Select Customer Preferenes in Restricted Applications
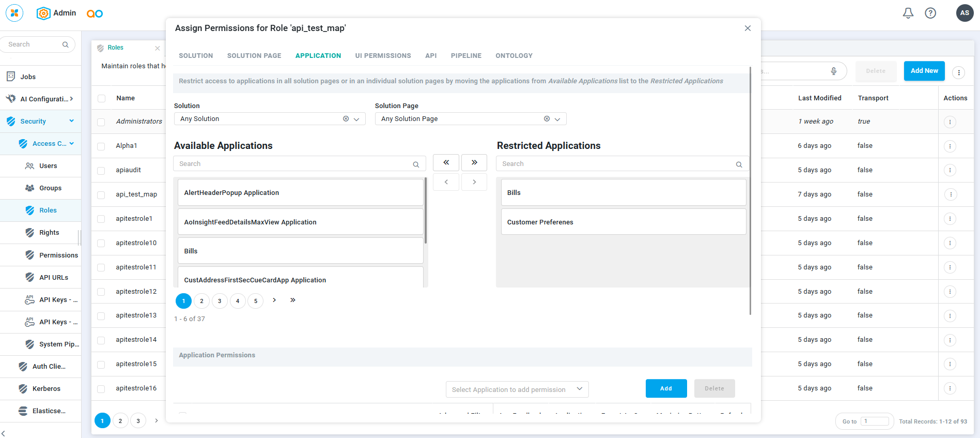Viewport: 980px width, 438px height. click(x=624, y=222)
